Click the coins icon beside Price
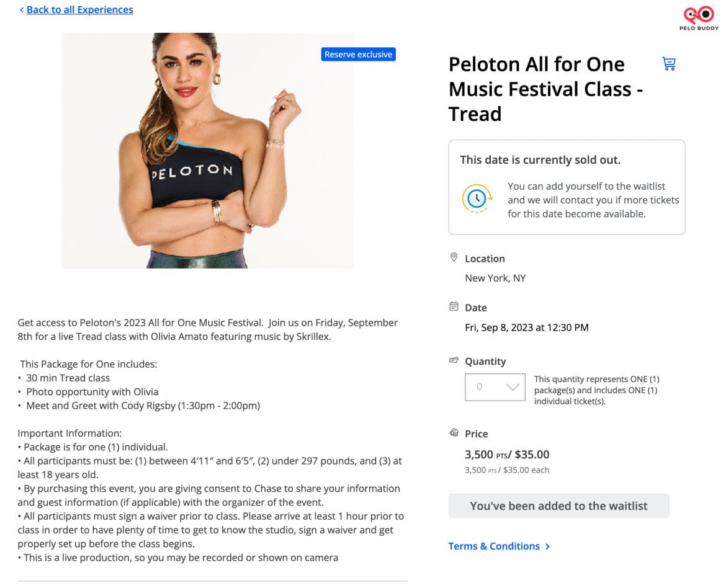The image size is (726, 588). [454, 432]
